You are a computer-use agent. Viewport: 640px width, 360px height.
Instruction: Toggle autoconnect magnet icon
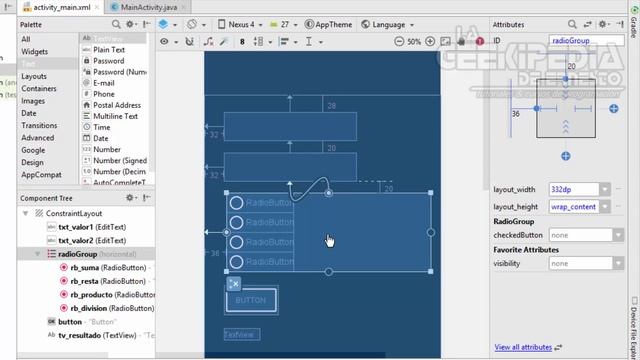coord(189,42)
